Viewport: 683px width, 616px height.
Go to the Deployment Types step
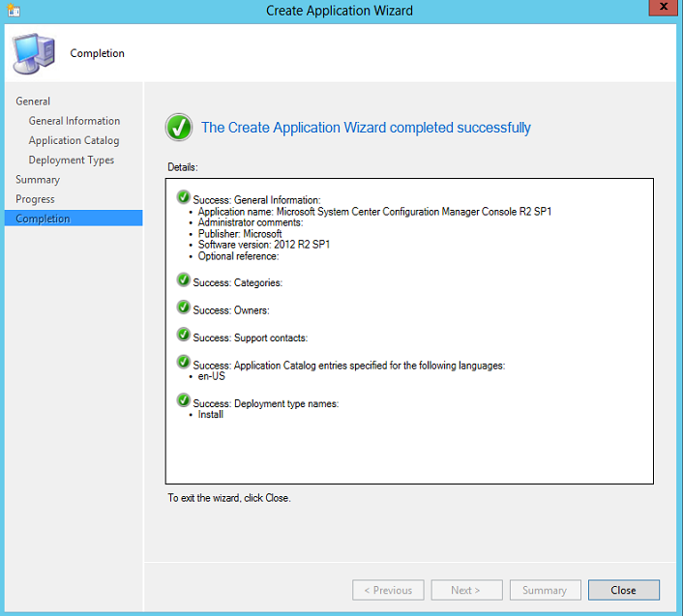71,160
